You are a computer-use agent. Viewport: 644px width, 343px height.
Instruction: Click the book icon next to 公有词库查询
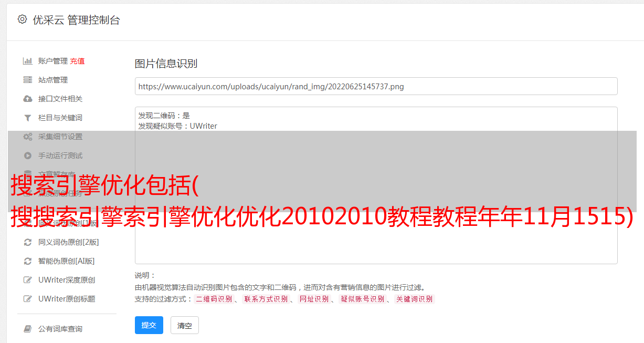click(28, 329)
